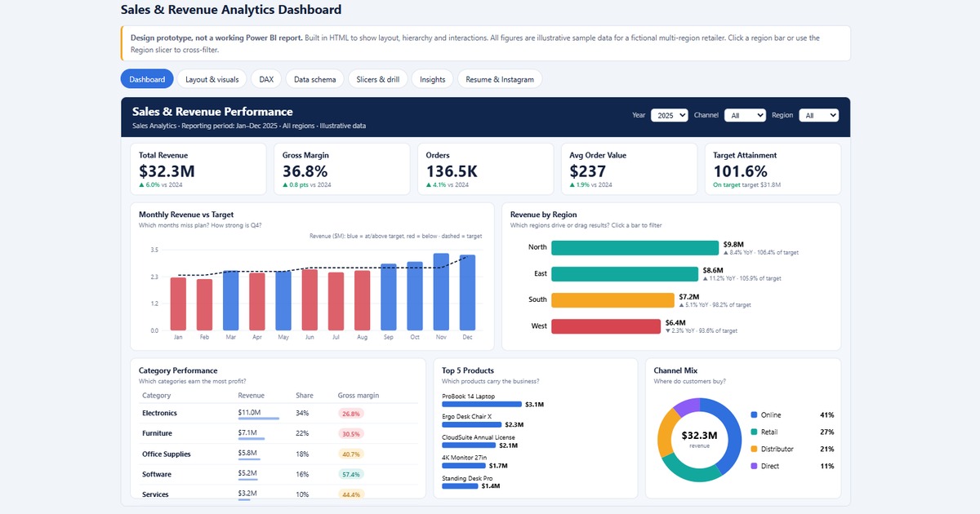Click the ProBook 14 Laptop bar
Screen dimensions: 980x514
click(482, 404)
